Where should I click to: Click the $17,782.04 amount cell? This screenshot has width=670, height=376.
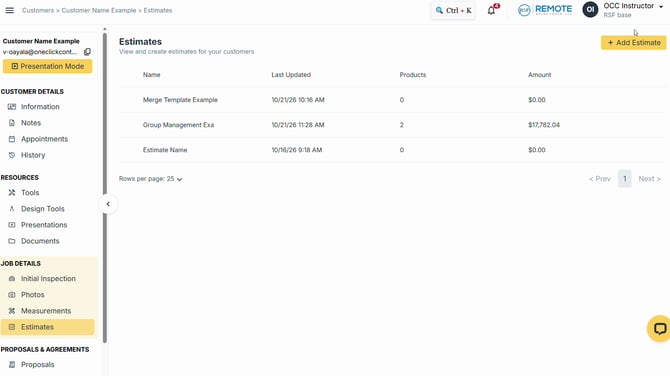(x=544, y=125)
